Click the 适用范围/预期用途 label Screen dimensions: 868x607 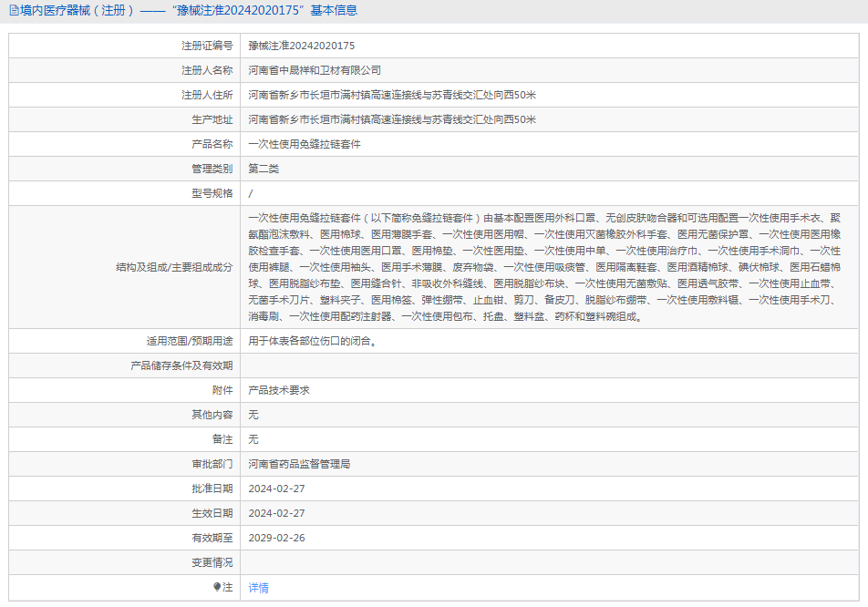tap(190, 342)
